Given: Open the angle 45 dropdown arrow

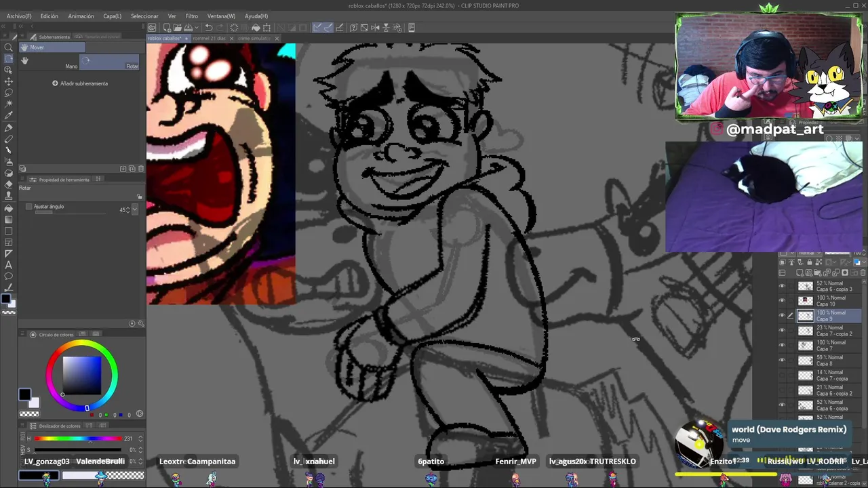Looking at the screenshot, I should pos(134,210).
